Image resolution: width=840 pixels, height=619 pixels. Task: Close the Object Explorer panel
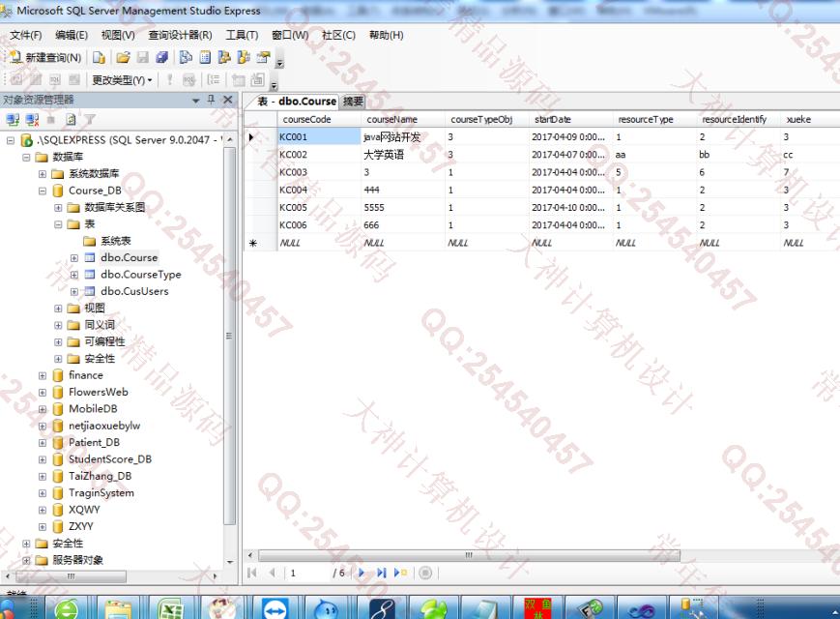[x=228, y=100]
